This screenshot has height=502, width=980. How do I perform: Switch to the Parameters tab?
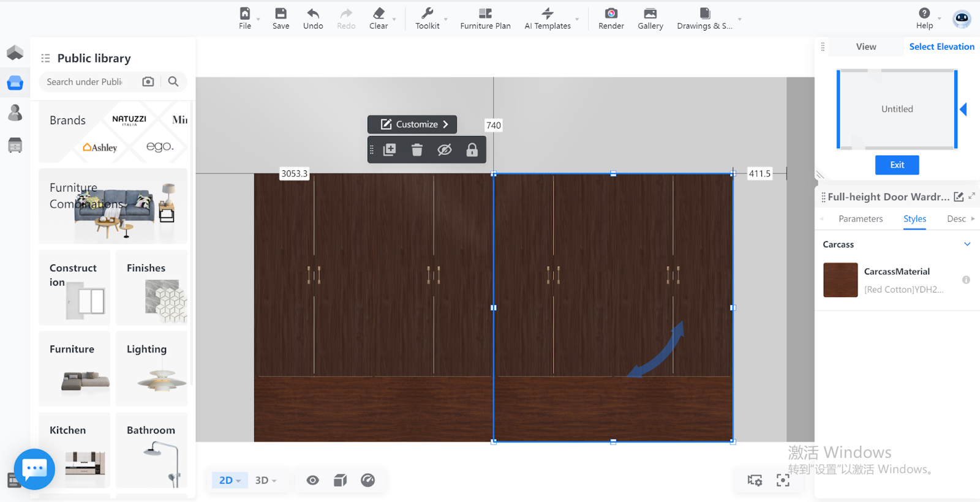pyautogui.click(x=860, y=219)
